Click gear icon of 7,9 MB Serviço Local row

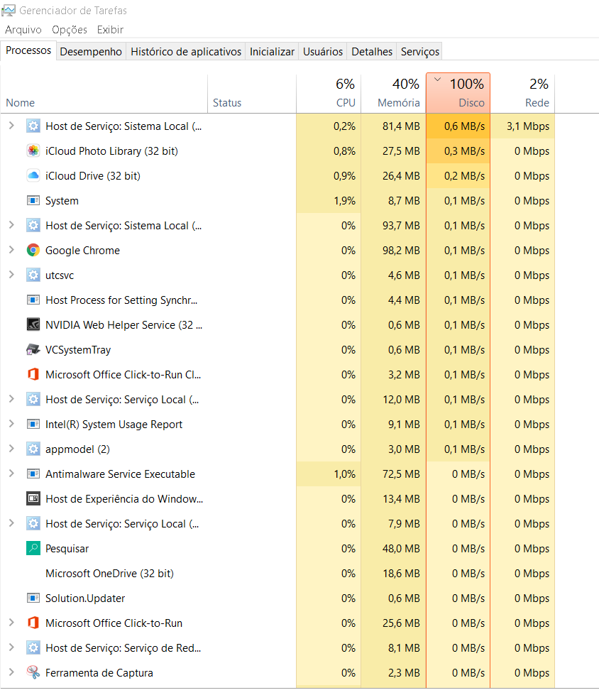pos(33,523)
